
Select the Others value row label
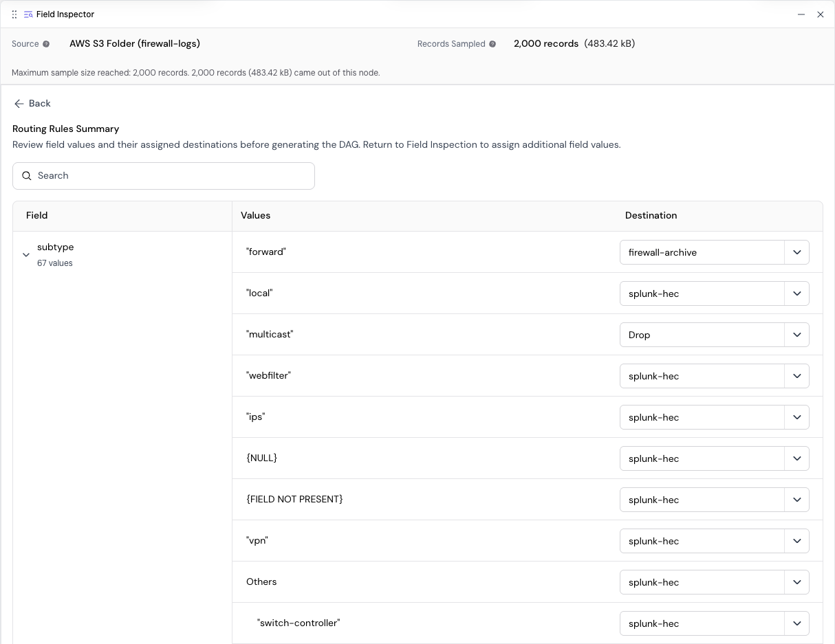click(x=261, y=582)
